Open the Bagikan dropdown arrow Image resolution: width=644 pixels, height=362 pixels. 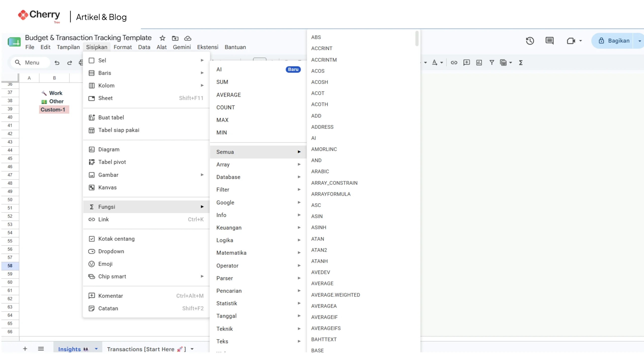[x=639, y=41]
